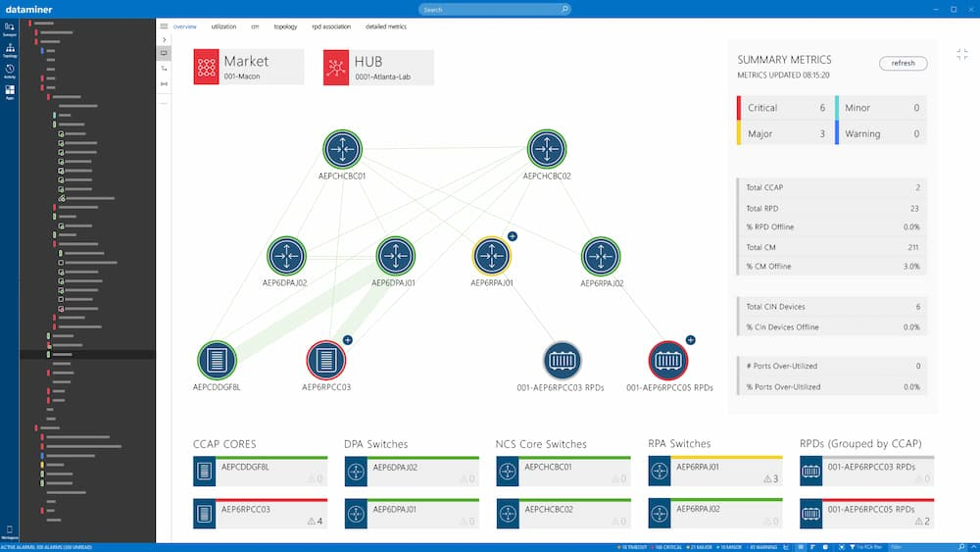Screen dimensions: 980x552
Task: Click the Critical alarm count tile
Action: pyautogui.click(x=784, y=108)
